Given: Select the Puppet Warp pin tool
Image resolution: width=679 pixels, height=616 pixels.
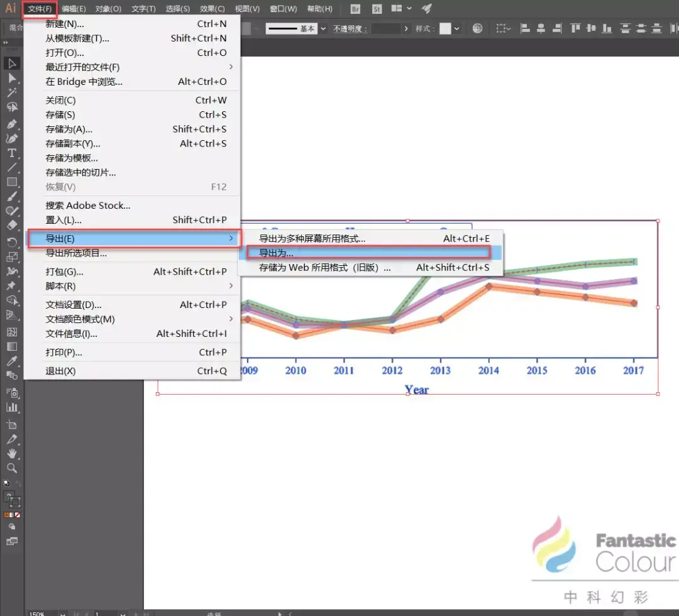Looking at the screenshot, I should pos(12,286).
